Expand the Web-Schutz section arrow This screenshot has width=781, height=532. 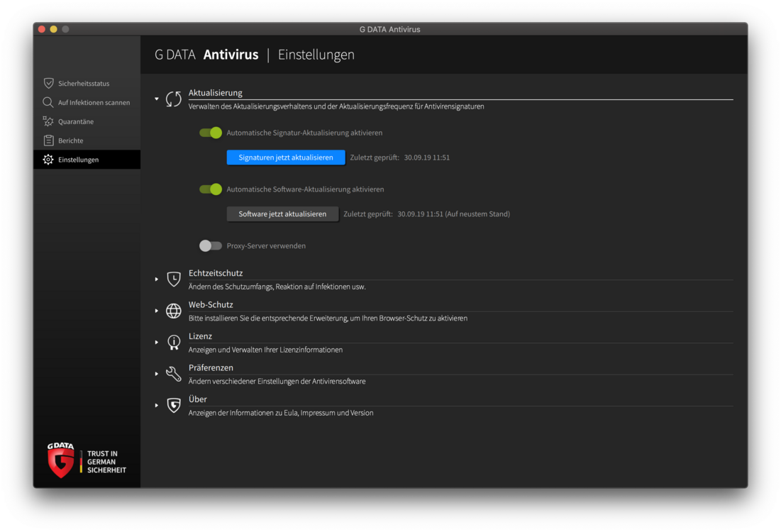click(x=156, y=311)
